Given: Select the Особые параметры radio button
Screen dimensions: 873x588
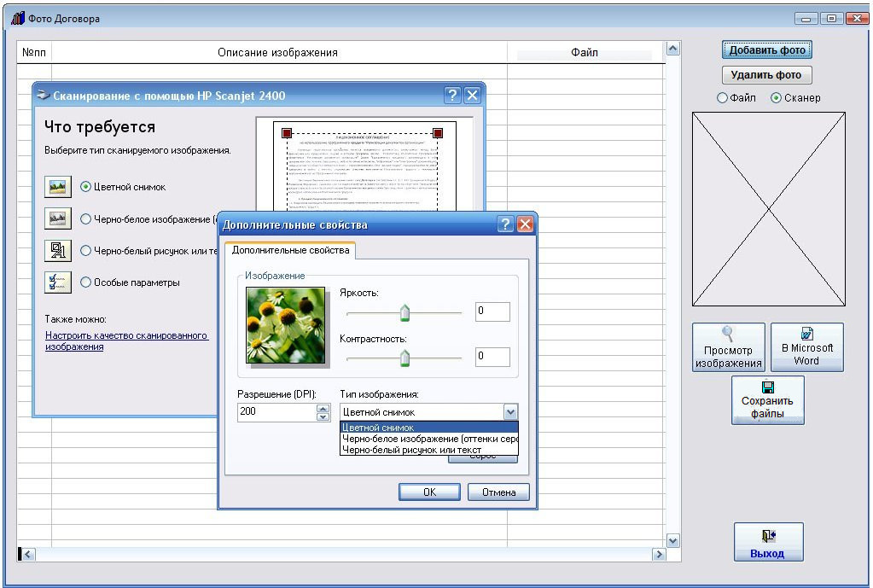Looking at the screenshot, I should click(x=85, y=282).
